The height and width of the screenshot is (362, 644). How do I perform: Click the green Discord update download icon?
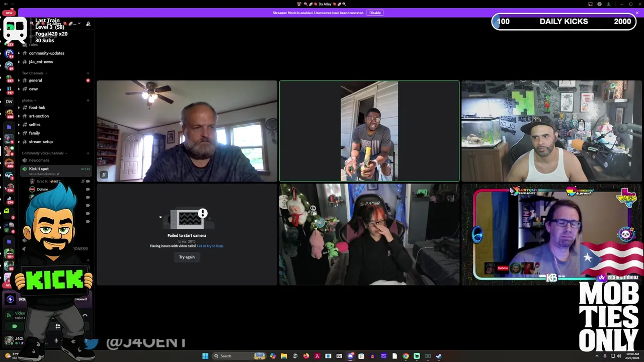[x=608, y=4]
